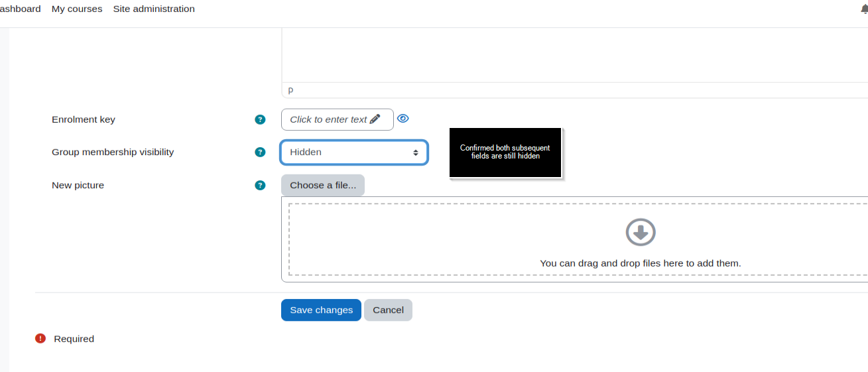The height and width of the screenshot is (372, 868).
Task: Click the Enrolment key label
Action: coord(84,119)
